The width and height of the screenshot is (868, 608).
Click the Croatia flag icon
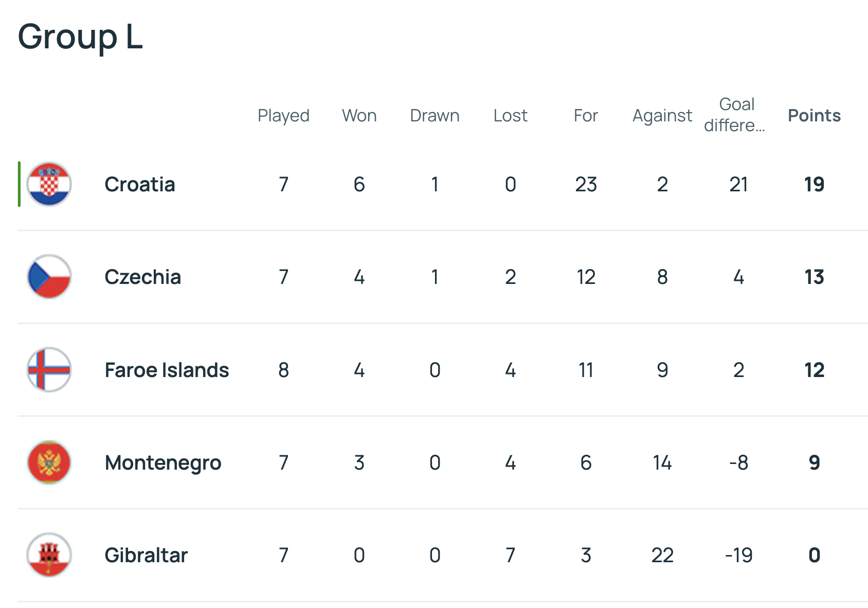tap(49, 184)
